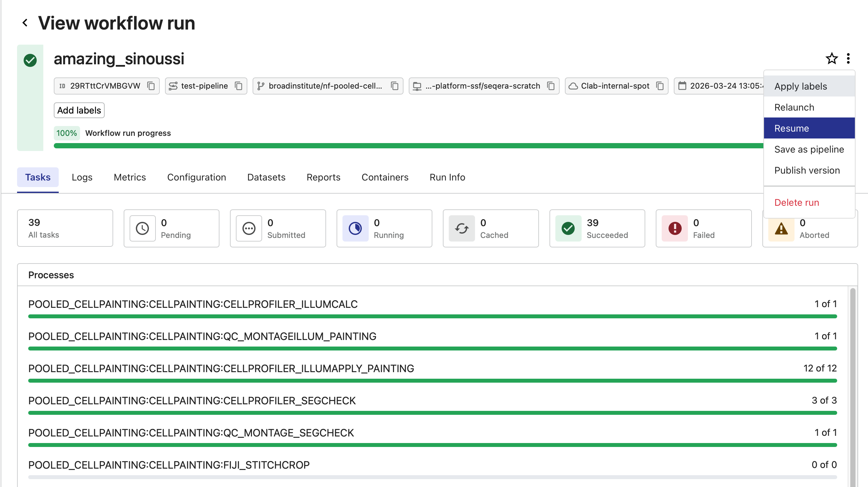
Task: Select Resume from the options menu
Action: [791, 128]
